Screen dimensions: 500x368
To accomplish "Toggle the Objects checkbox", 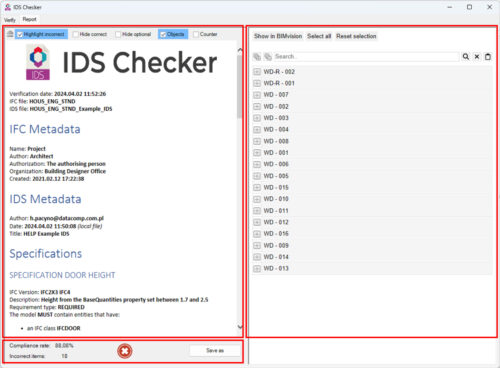I will pos(163,34).
